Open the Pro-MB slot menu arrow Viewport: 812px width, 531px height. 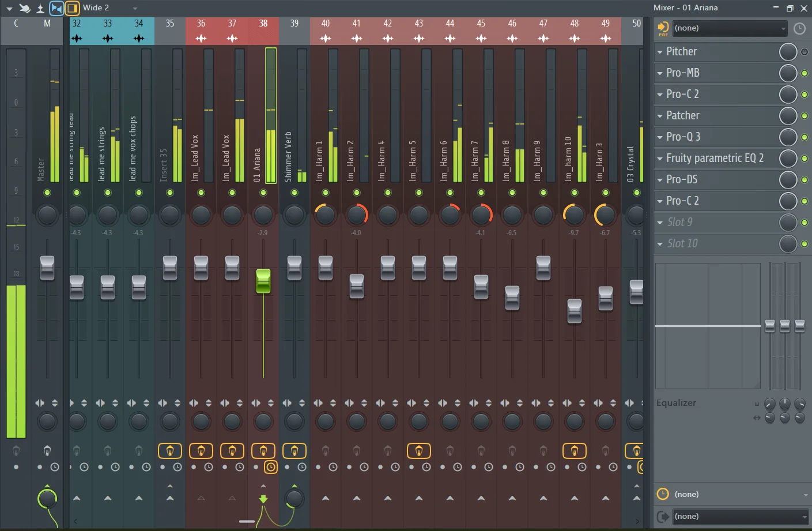pyautogui.click(x=660, y=73)
